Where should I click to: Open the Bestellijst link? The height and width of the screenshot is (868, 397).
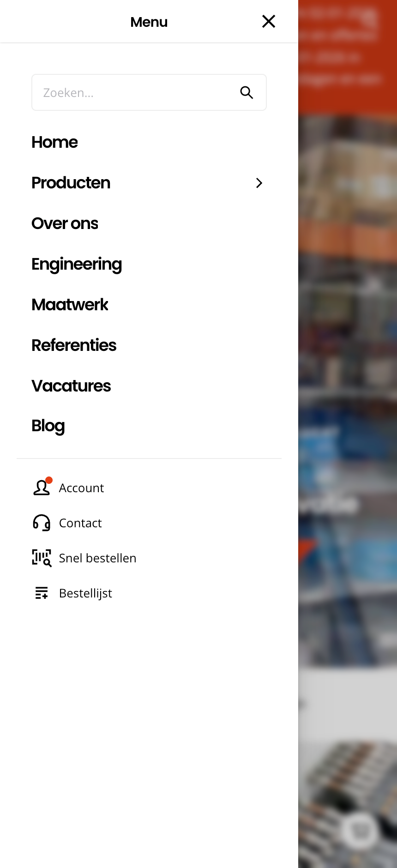click(85, 593)
